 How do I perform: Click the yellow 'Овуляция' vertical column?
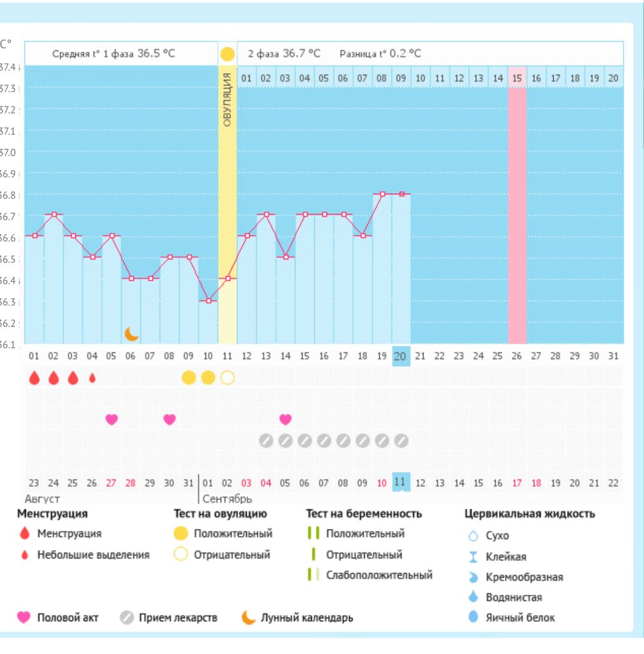click(227, 196)
